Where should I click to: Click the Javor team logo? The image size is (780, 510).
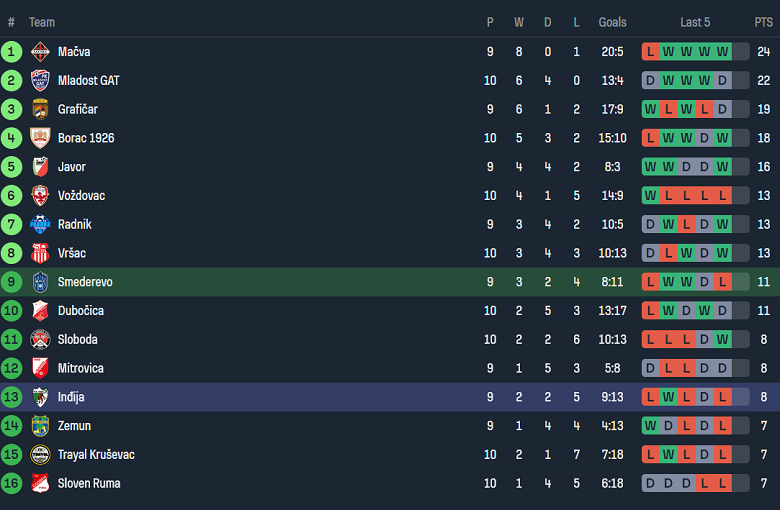pyautogui.click(x=40, y=167)
